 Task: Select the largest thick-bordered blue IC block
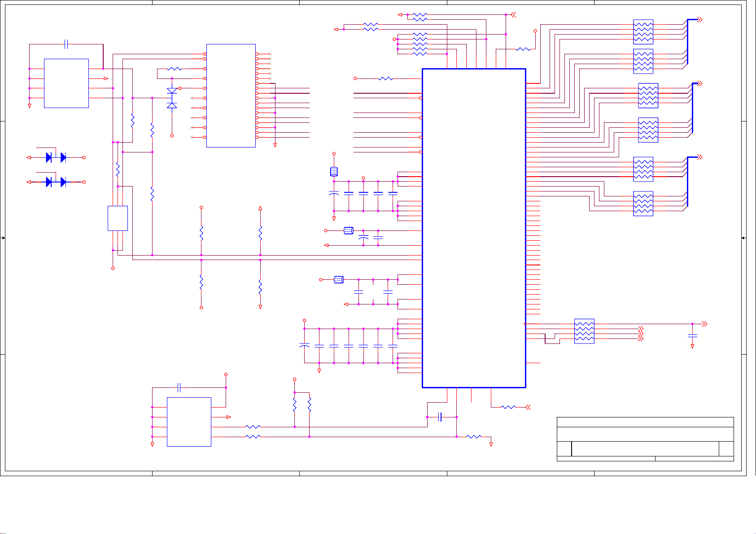[x=474, y=228]
